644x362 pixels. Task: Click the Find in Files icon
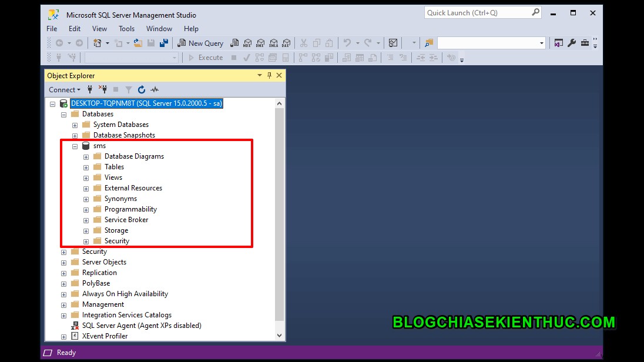(429, 43)
